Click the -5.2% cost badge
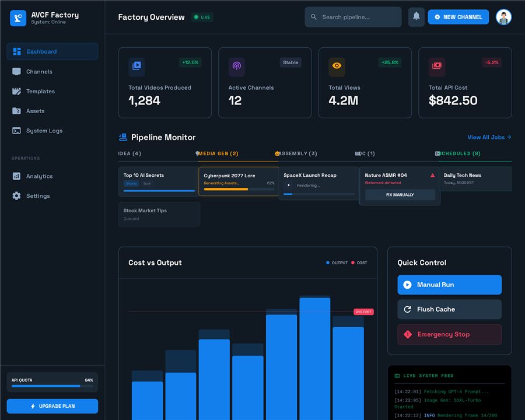The width and height of the screenshot is (525, 420). click(x=492, y=62)
